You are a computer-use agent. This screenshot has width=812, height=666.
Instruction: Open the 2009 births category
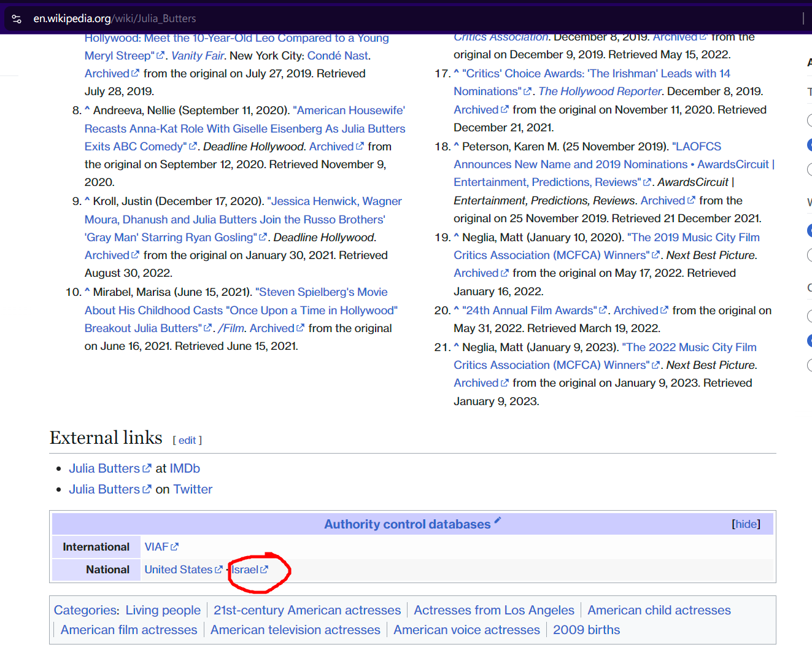pyautogui.click(x=586, y=630)
